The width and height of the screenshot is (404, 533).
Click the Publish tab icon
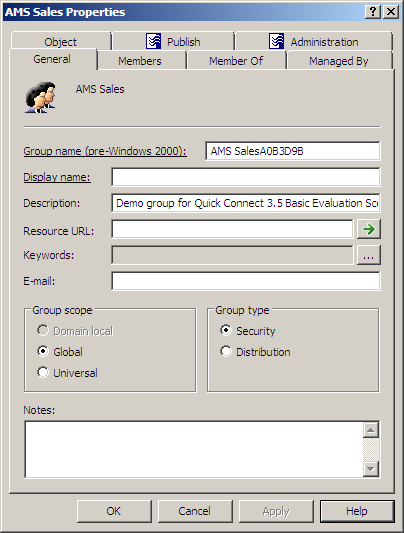154,41
